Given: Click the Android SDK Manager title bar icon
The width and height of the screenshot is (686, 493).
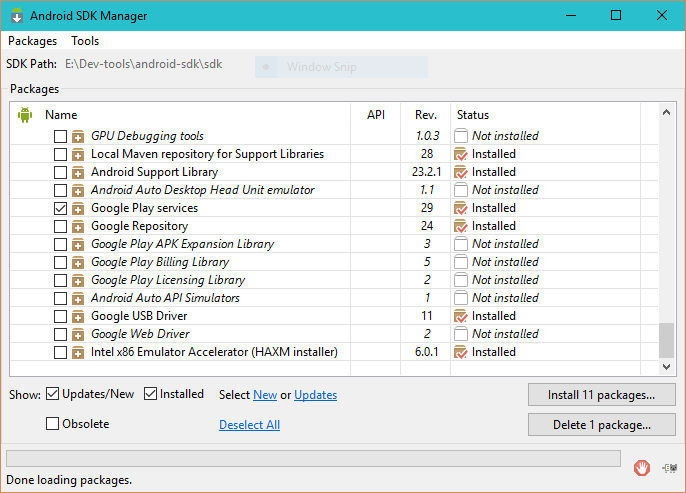Looking at the screenshot, I should tap(16, 16).
